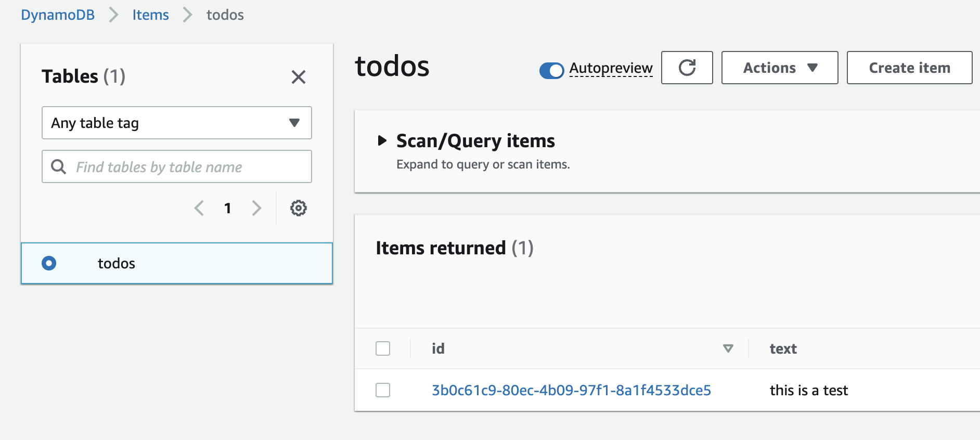Viewport: 980px width, 440px height.
Task: Navigate to Items breadcrumb
Action: [x=150, y=15]
